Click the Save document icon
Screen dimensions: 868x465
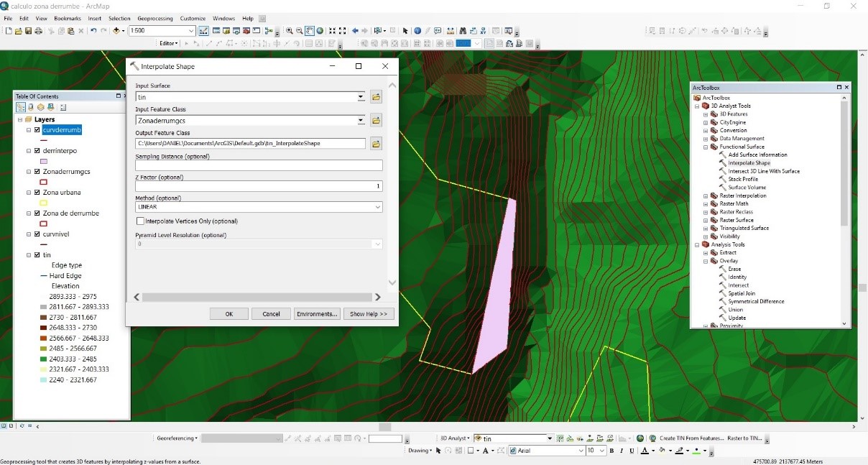pyautogui.click(x=29, y=31)
